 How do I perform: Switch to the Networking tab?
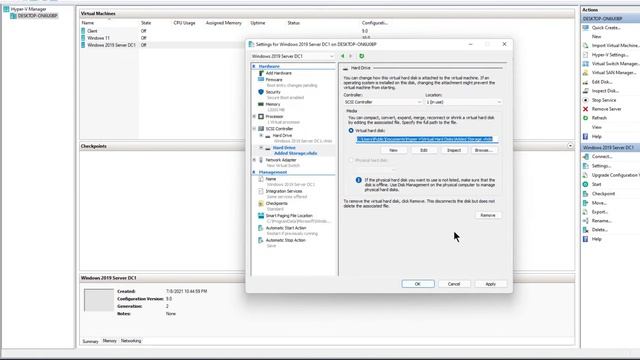(131, 341)
